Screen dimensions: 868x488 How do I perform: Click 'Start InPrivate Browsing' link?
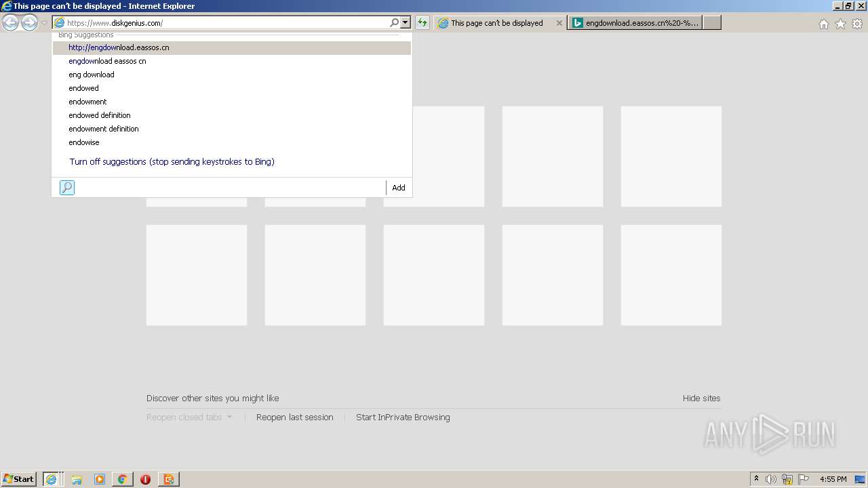pos(403,418)
